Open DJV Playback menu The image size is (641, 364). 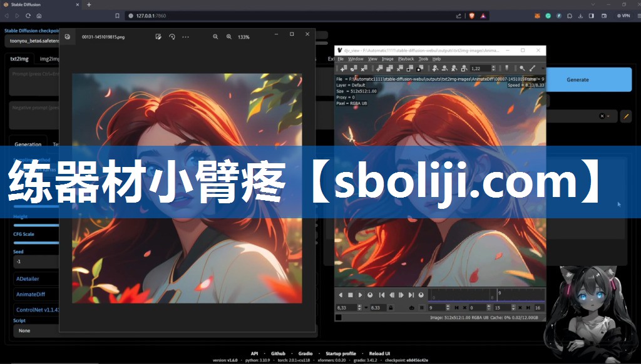(406, 59)
